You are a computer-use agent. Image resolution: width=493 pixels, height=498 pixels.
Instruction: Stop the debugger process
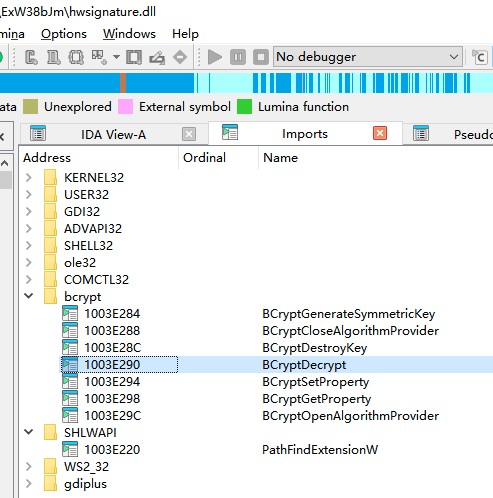click(x=261, y=57)
